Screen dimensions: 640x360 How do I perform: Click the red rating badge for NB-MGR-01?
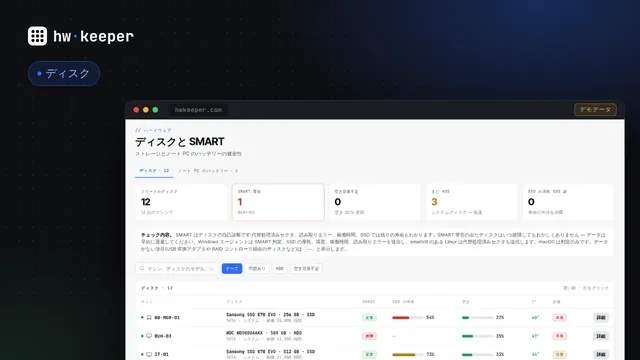(x=559, y=318)
